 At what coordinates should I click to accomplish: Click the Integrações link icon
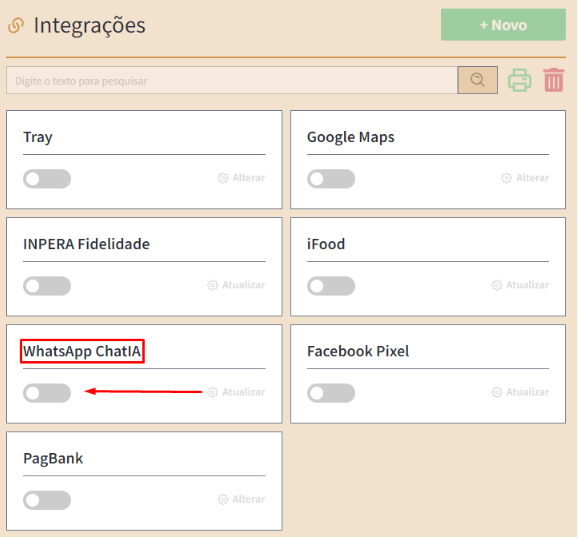[x=16, y=25]
